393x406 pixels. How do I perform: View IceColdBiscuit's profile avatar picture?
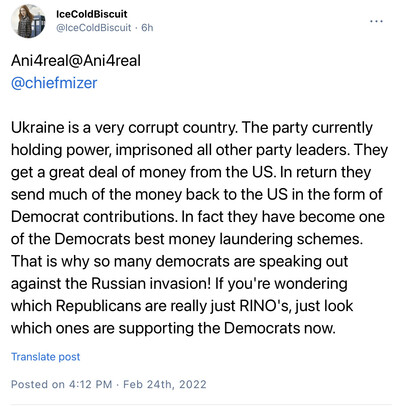pyautogui.click(x=28, y=21)
